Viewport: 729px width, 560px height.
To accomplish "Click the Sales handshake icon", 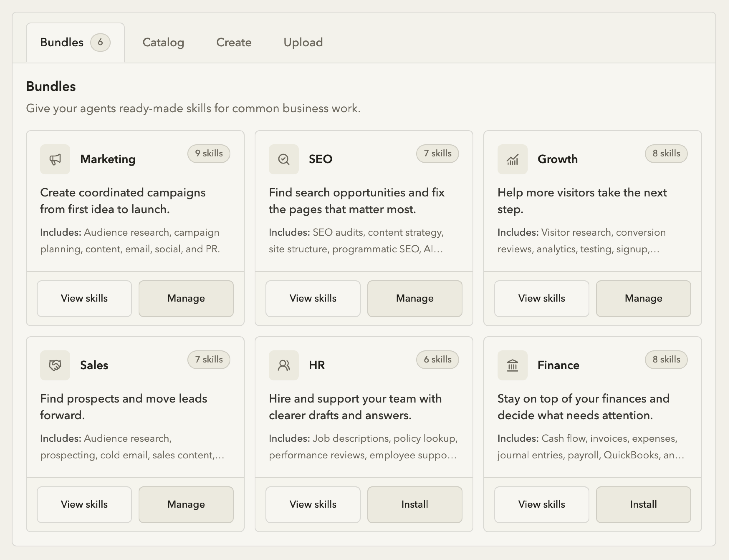I will click(55, 365).
